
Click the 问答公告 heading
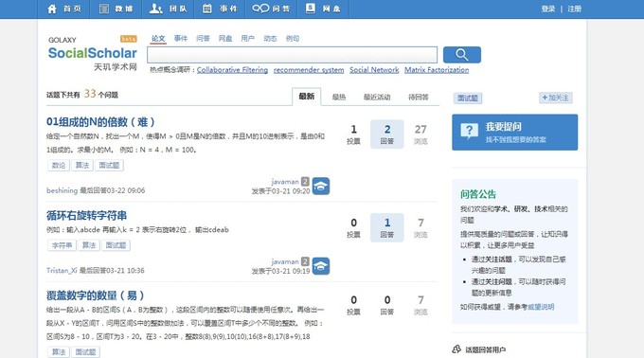[x=478, y=194]
